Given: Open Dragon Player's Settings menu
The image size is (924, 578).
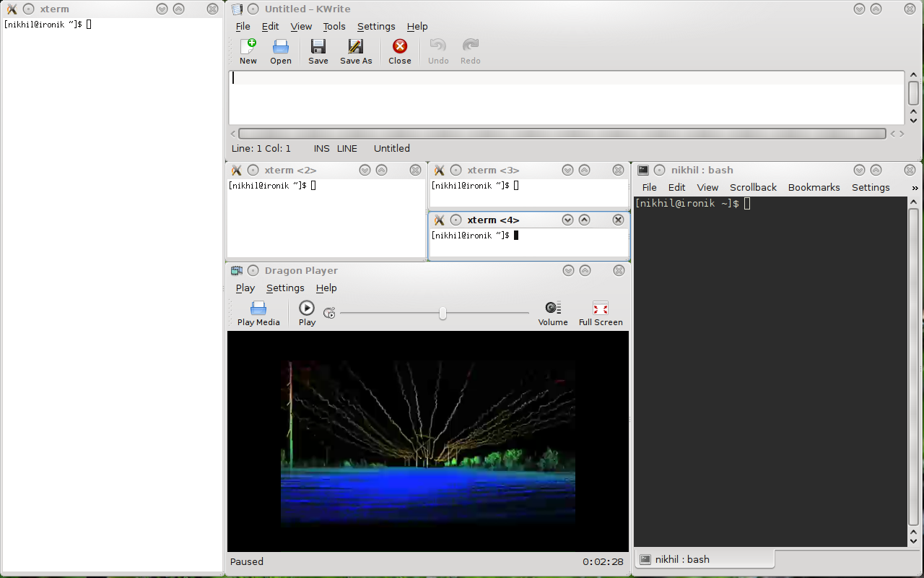Looking at the screenshot, I should 285,288.
